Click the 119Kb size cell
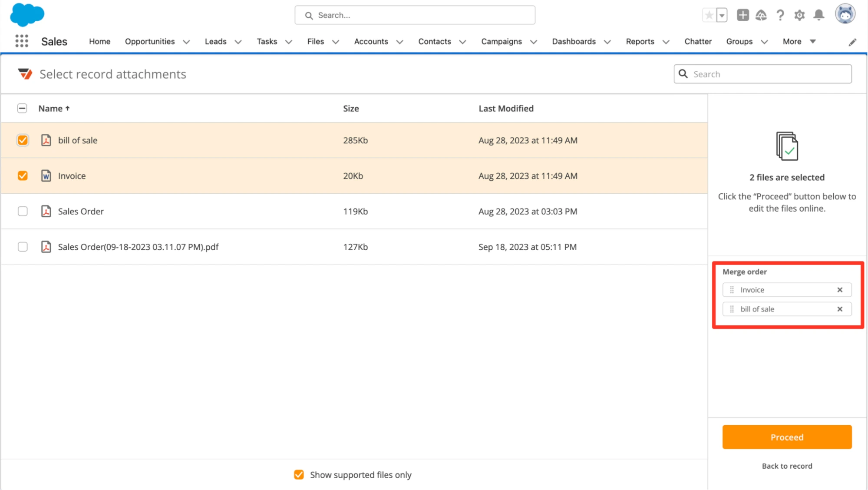This screenshot has width=868, height=490. click(x=355, y=212)
